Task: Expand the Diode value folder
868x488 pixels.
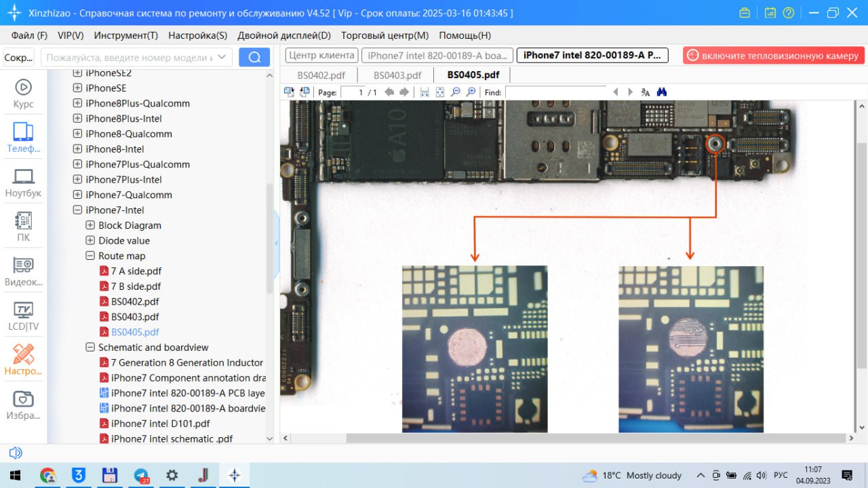Action: click(x=90, y=240)
